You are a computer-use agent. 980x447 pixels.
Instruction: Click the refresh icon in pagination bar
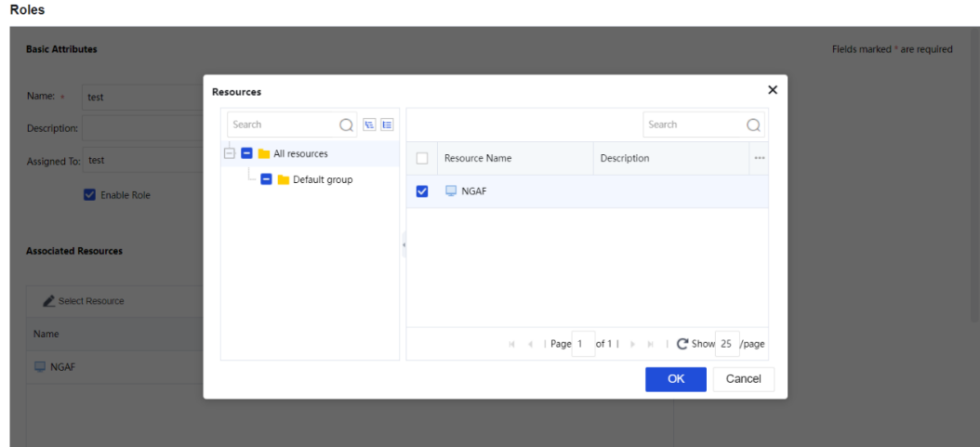(x=682, y=344)
